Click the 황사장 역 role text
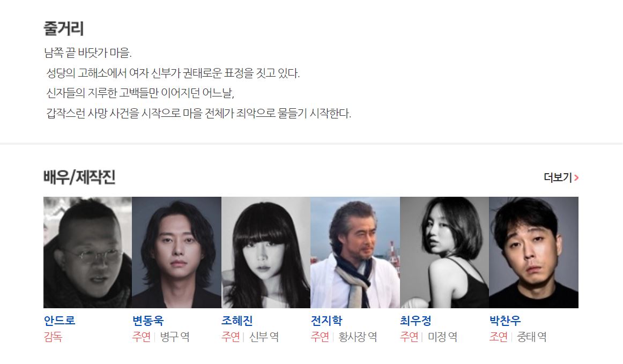Image resolution: width=623 pixels, height=364 pixels. [x=358, y=337]
